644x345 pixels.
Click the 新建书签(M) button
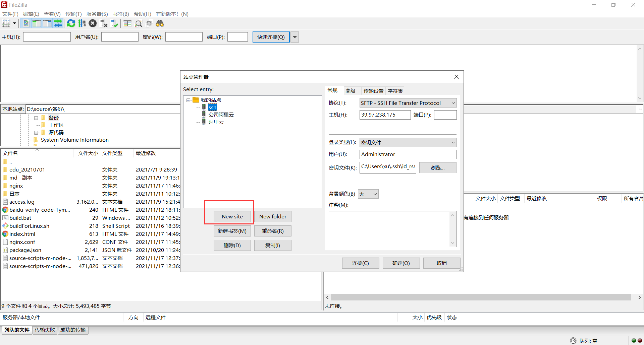[x=232, y=231]
